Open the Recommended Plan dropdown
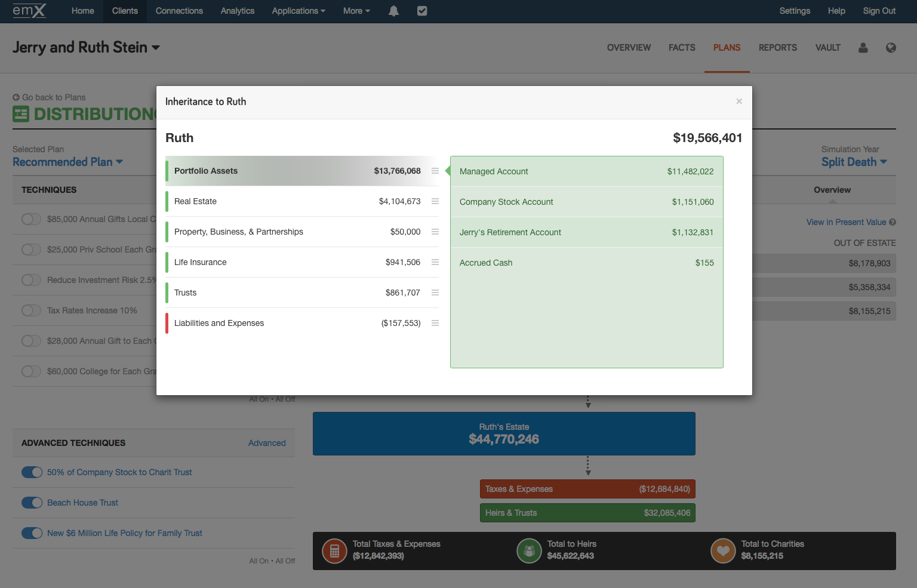 (x=67, y=162)
